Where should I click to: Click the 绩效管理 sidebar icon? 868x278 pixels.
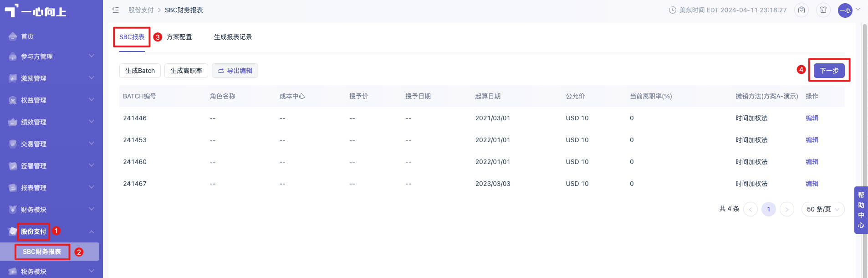(x=13, y=122)
